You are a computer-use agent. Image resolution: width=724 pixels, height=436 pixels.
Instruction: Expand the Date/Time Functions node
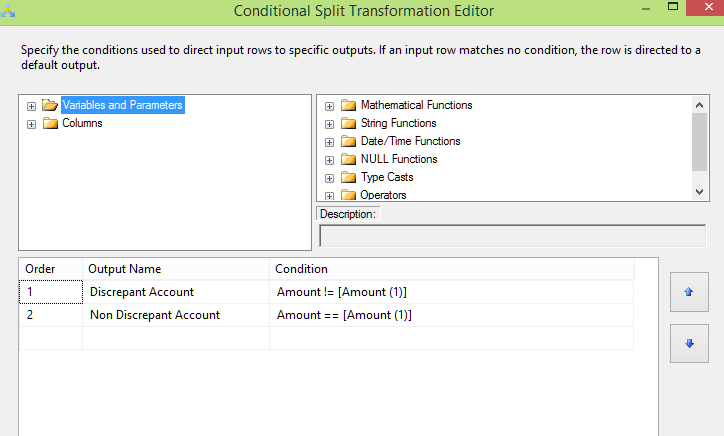pos(329,142)
